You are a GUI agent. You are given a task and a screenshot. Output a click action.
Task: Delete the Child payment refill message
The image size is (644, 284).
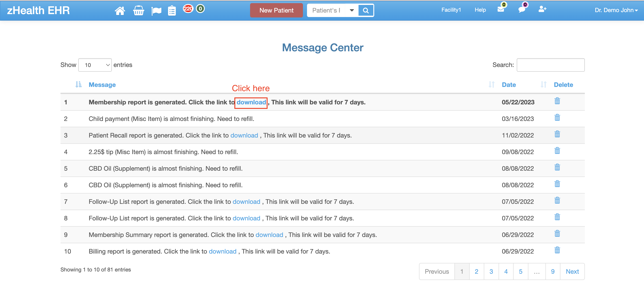pos(557,117)
